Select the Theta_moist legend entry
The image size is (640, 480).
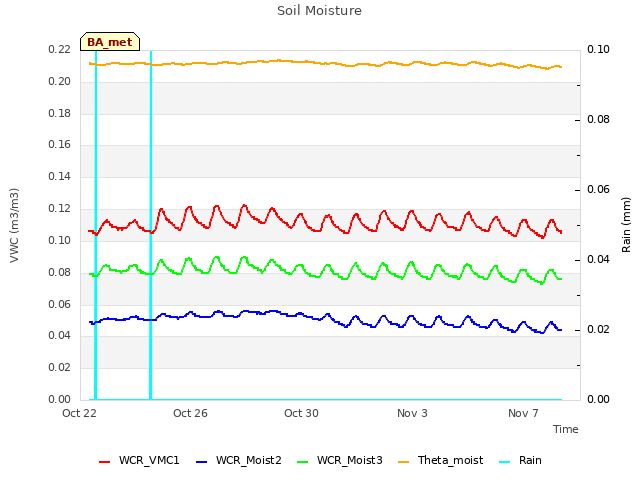pos(440,460)
